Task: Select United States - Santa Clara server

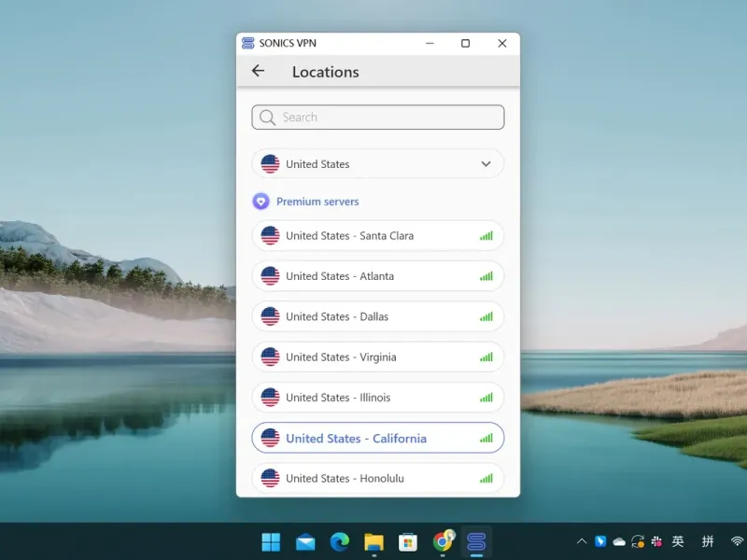Action: [x=378, y=236]
